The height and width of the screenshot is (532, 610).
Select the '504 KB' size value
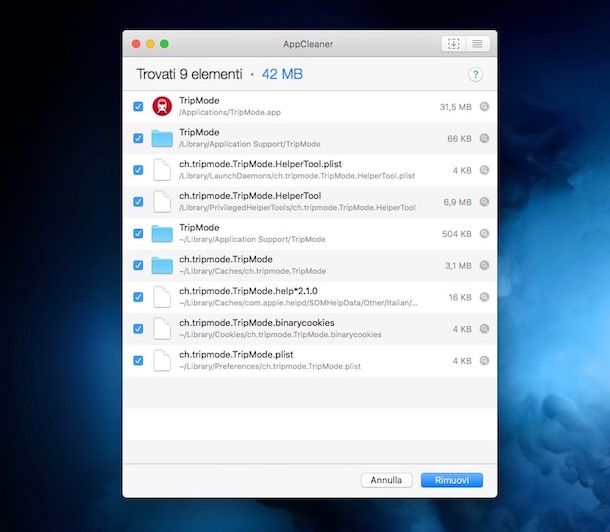coord(457,234)
